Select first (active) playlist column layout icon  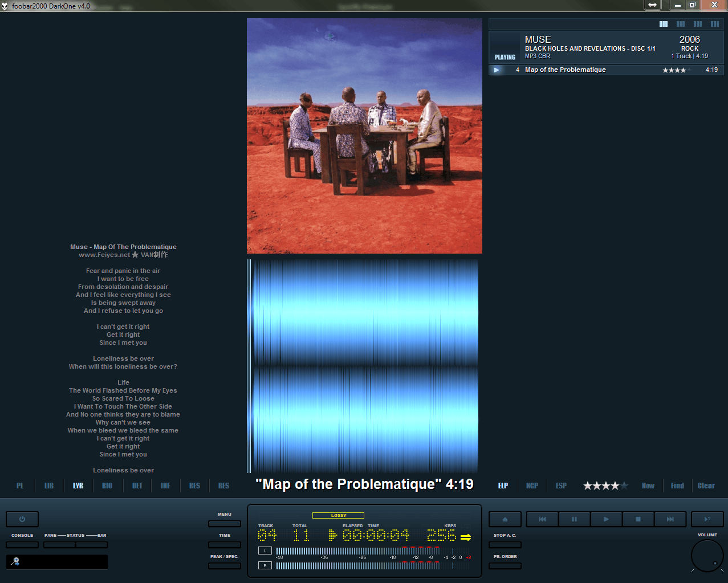pyautogui.click(x=664, y=24)
